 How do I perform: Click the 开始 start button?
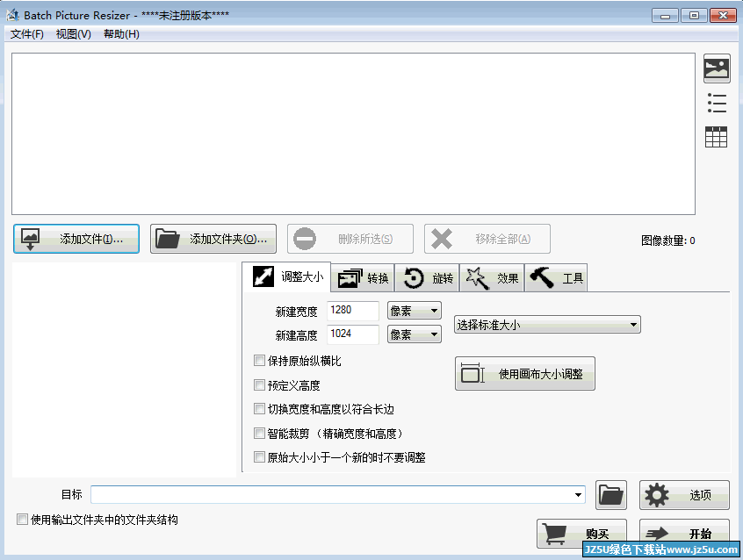[x=684, y=534]
